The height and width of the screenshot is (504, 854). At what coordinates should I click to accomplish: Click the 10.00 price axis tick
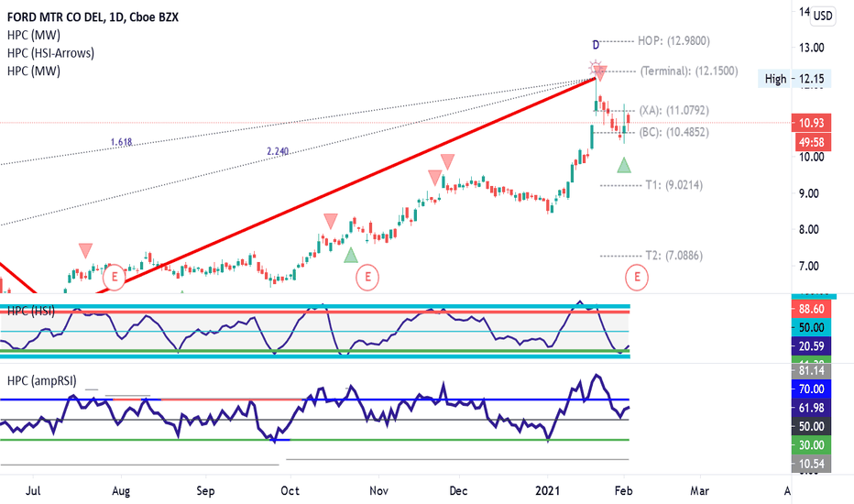(x=812, y=157)
